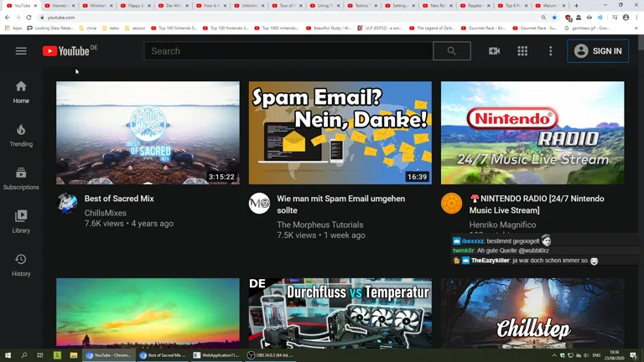Switch to the Techno browser tab

[x=362, y=6]
